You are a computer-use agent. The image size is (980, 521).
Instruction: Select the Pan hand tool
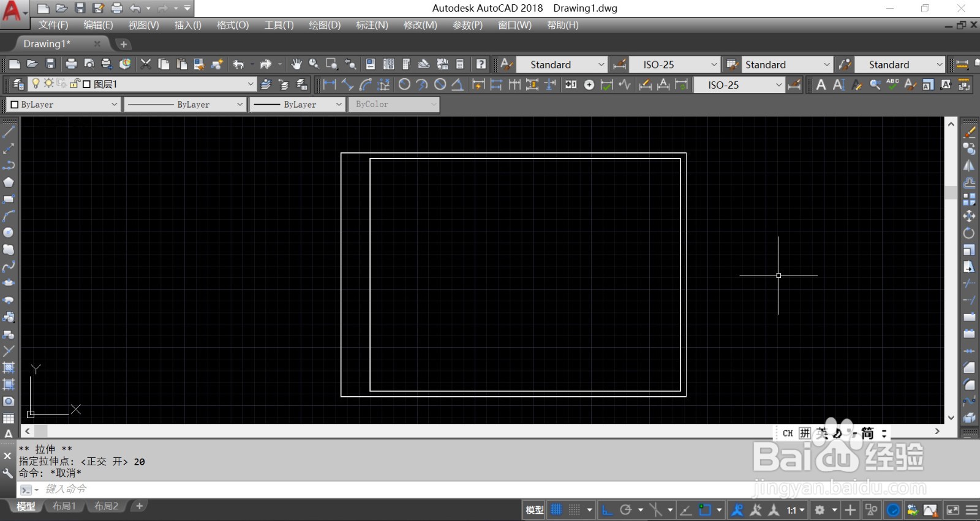296,64
